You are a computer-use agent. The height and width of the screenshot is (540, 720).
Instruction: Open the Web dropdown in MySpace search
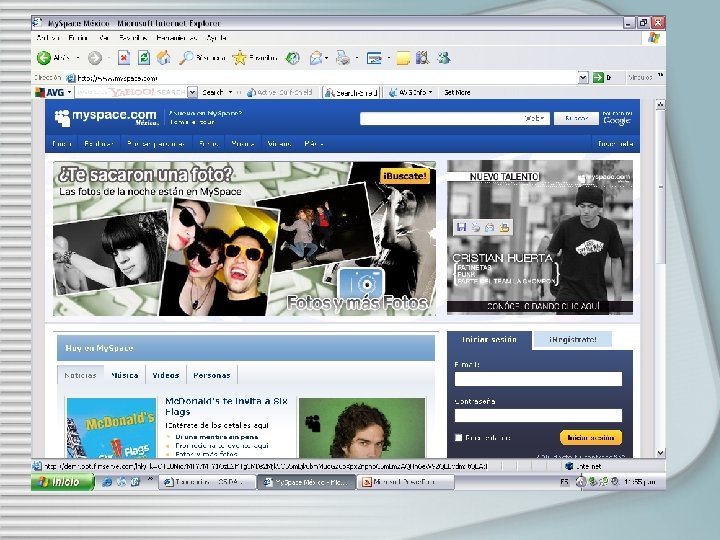[534, 118]
